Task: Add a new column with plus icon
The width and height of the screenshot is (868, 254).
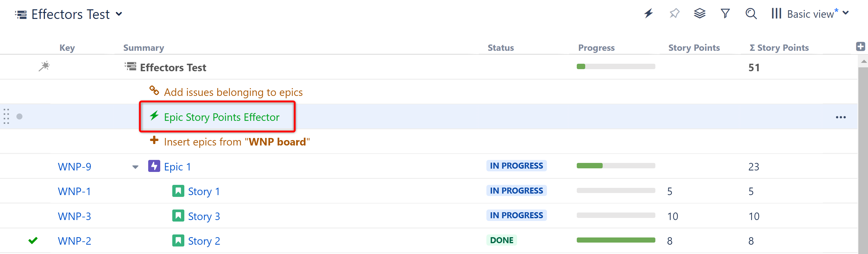Action: tap(860, 47)
